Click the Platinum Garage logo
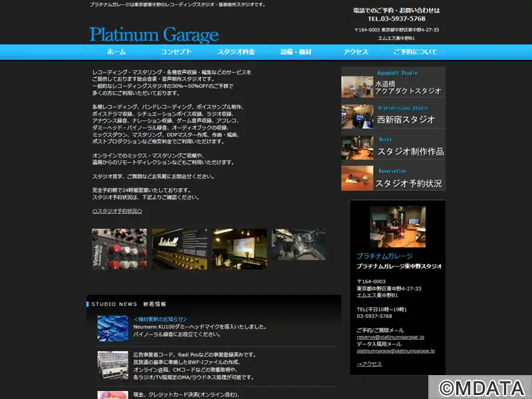Viewport: 532px width, 399px height. (x=154, y=35)
